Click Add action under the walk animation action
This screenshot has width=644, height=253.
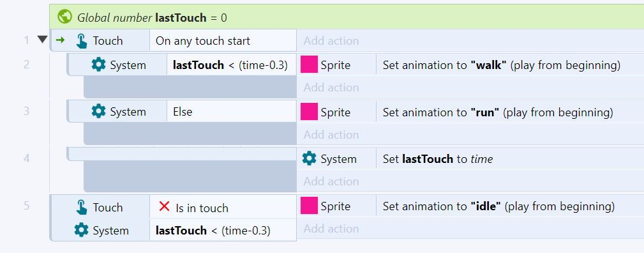[331, 88]
